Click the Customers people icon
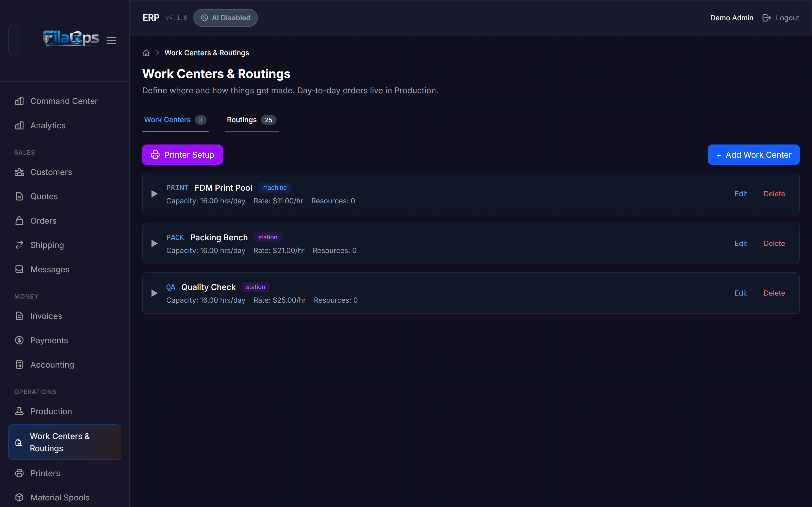812x507 pixels. click(19, 172)
